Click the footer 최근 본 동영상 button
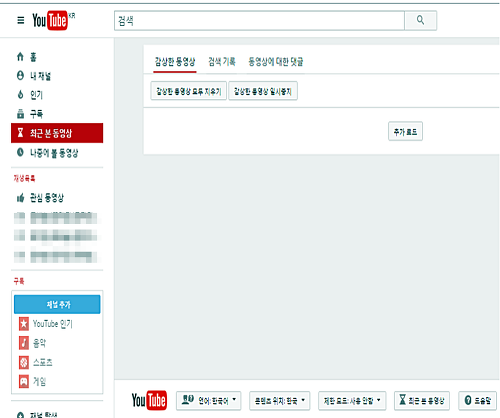This screenshot has height=418, width=500. pyautogui.click(x=422, y=400)
